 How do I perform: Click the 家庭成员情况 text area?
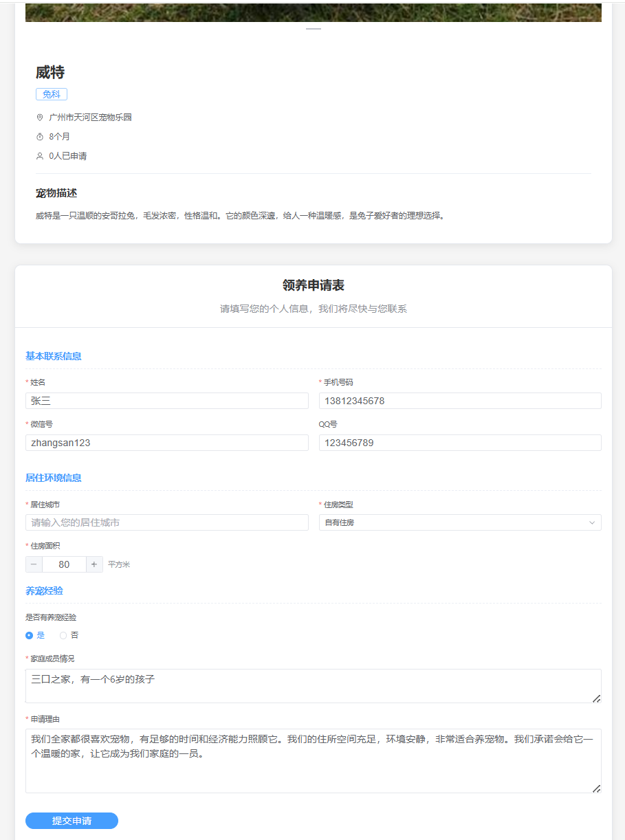coord(314,686)
